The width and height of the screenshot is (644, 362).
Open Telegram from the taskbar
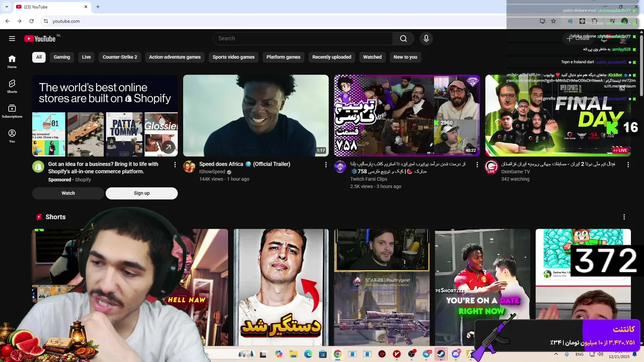click(x=426, y=354)
